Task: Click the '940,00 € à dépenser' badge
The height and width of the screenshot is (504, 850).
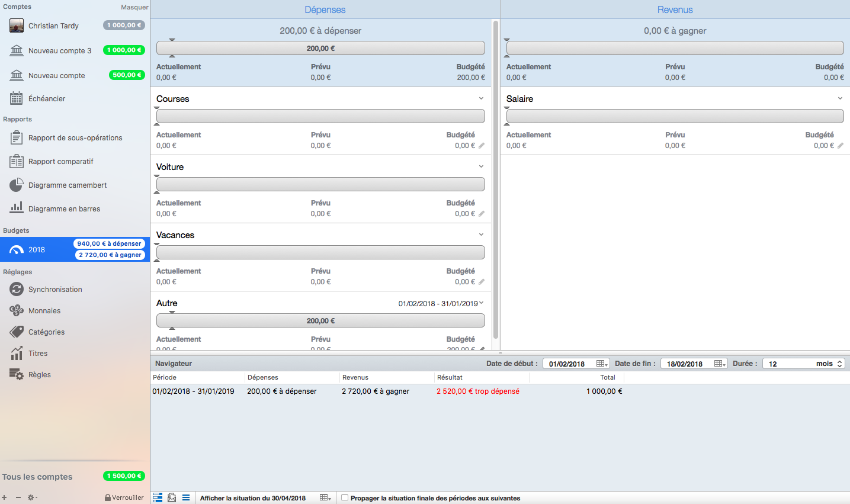Action: click(x=109, y=243)
